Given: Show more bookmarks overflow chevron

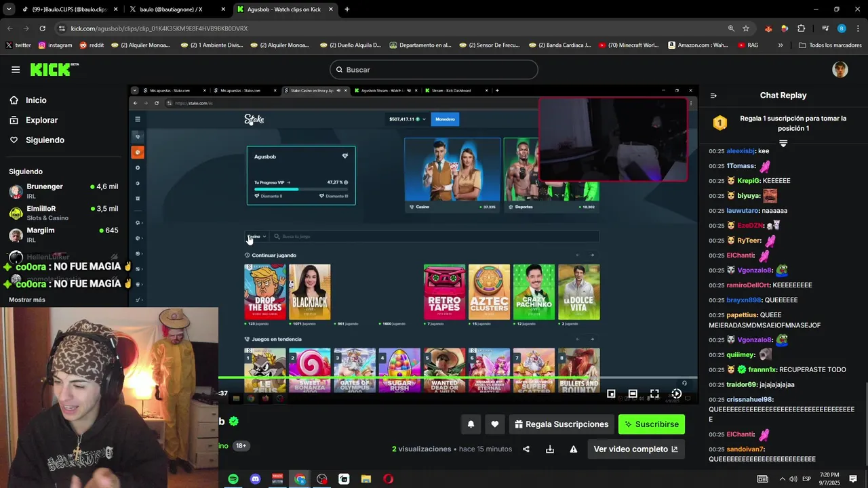Looking at the screenshot, I should (x=781, y=45).
